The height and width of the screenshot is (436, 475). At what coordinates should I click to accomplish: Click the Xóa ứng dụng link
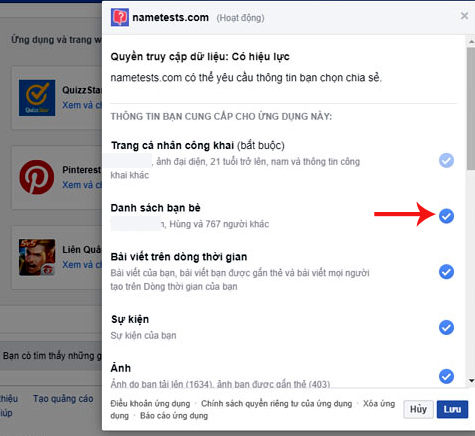click(379, 404)
